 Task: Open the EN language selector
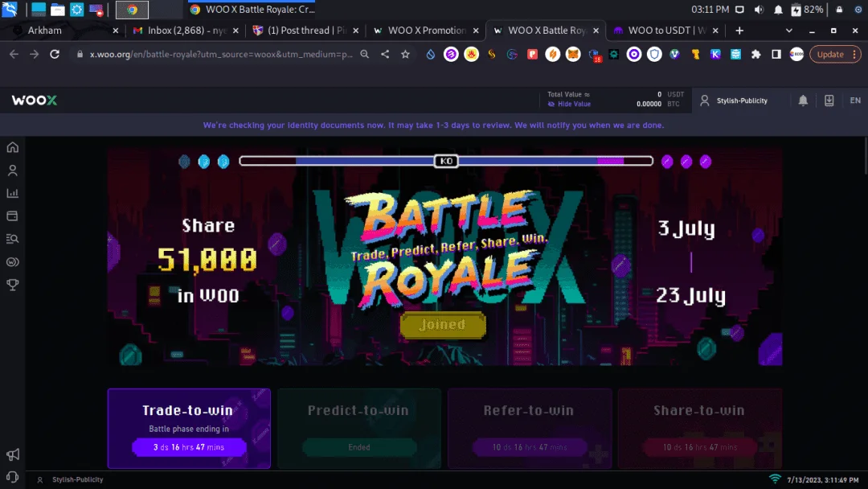click(x=854, y=101)
